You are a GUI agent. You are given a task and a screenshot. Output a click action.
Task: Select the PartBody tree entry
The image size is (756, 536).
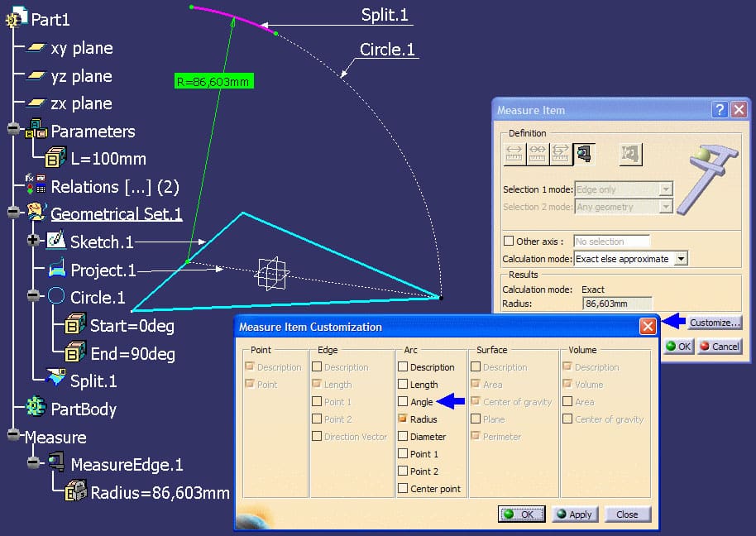tap(84, 409)
